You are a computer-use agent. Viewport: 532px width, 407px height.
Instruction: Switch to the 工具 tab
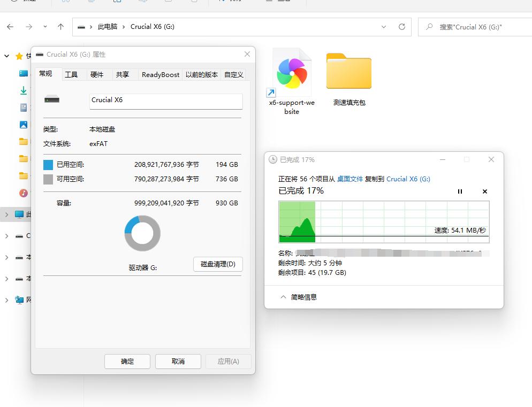click(x=71, y=75)
